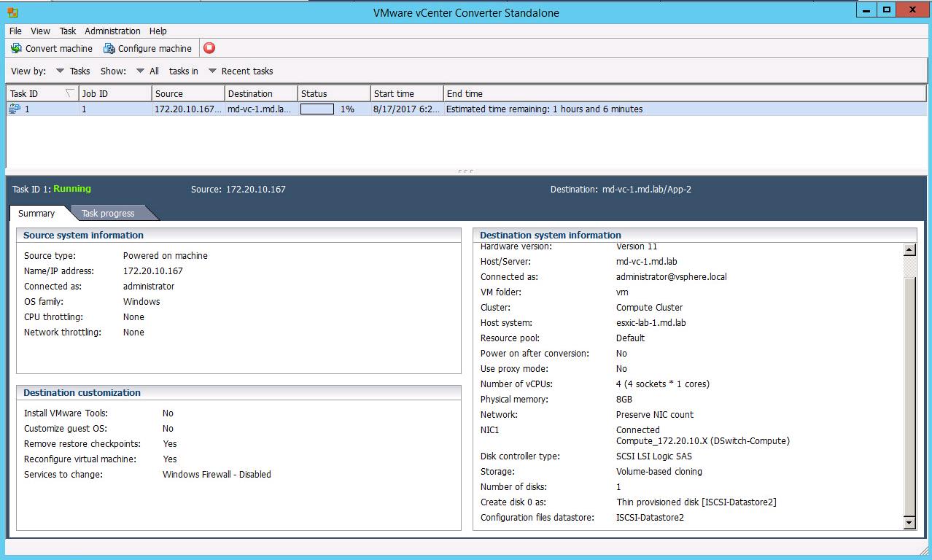Click the pane splitter grip handle
Viewport: 932px width, 560px height.
tap(465, 171)
